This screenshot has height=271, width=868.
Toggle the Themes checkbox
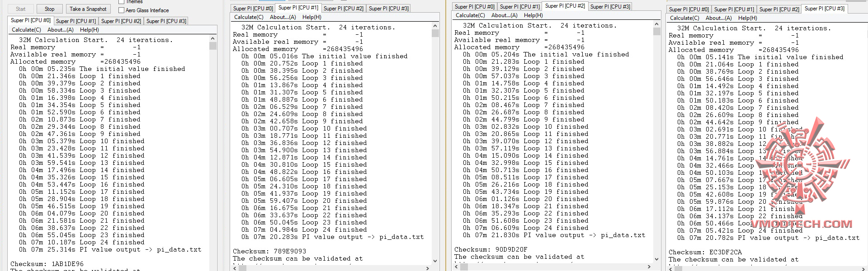coord(121,2)
